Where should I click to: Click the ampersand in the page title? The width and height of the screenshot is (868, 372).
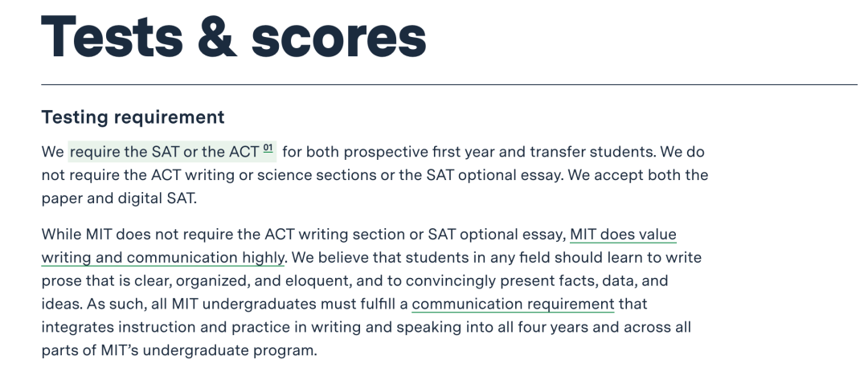(x=216, y=36)
